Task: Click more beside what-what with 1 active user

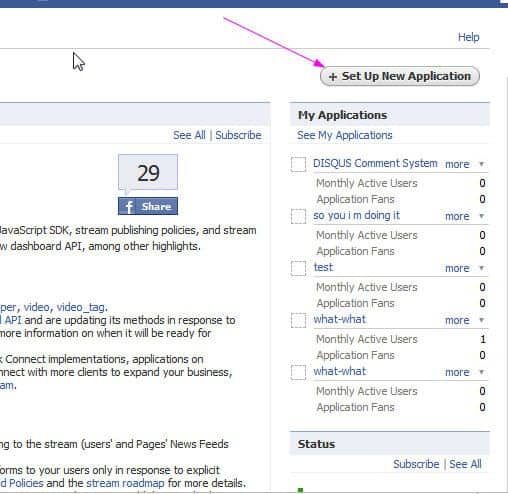Action: 457,320
